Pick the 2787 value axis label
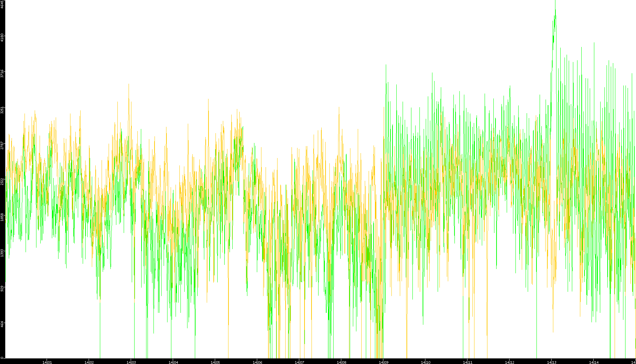 pos(2,145)
